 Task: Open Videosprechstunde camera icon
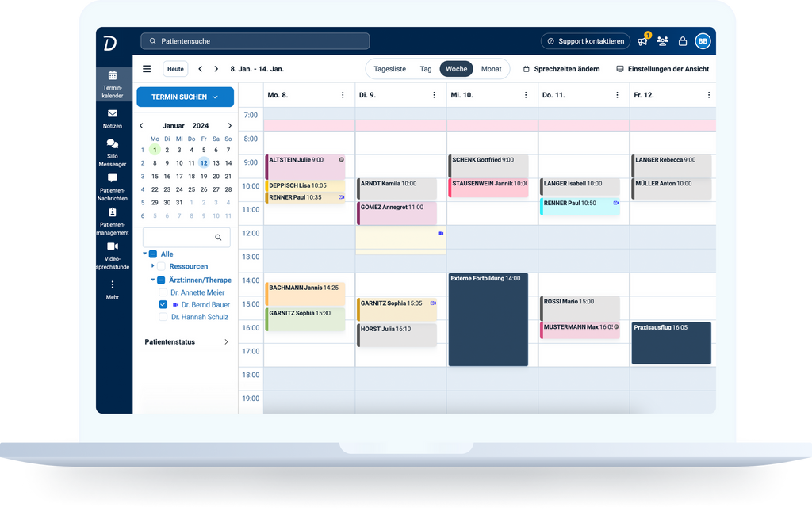pyautogui.click(x=112, y=247)
